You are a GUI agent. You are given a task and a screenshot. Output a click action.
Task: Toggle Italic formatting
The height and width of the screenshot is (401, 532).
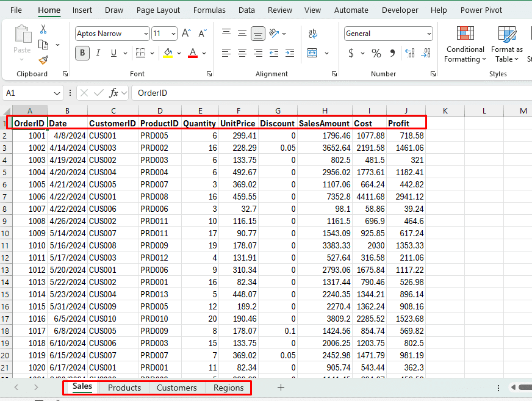pyautogui.click(x=98, y=53)
